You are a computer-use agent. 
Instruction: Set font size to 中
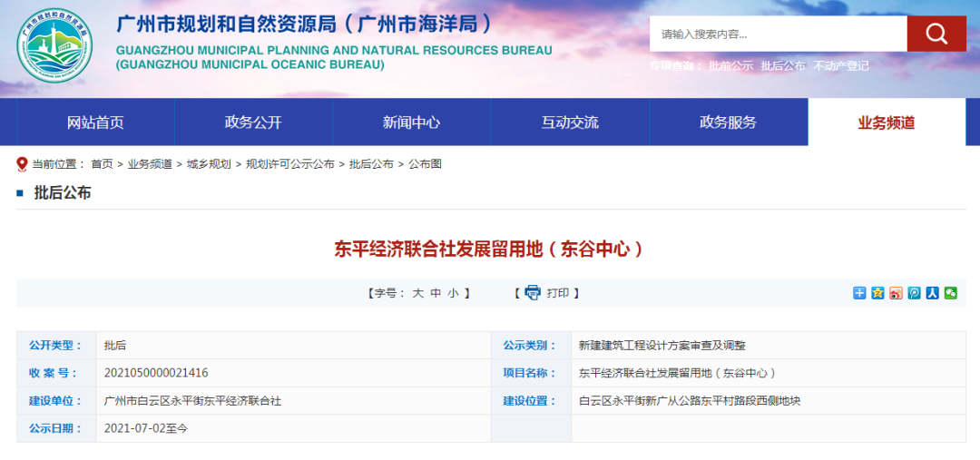436,293
